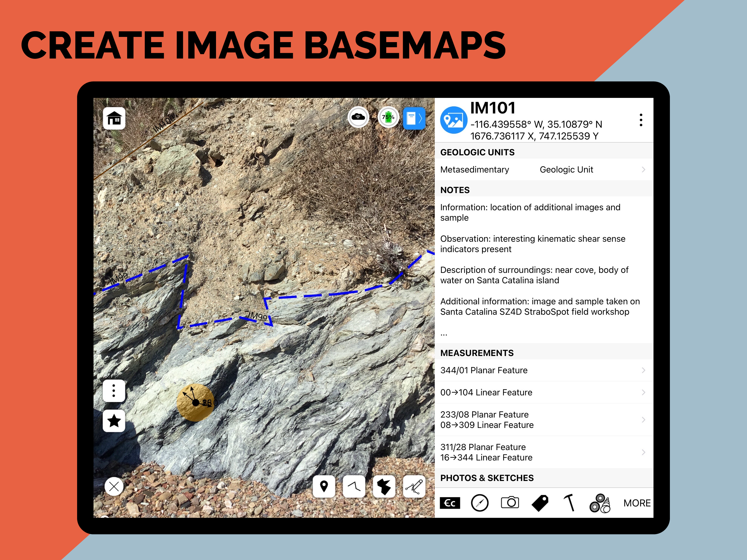Toggle the online cloud status indicator
Screen dimensions: 747x560
[x=358, y=118]
